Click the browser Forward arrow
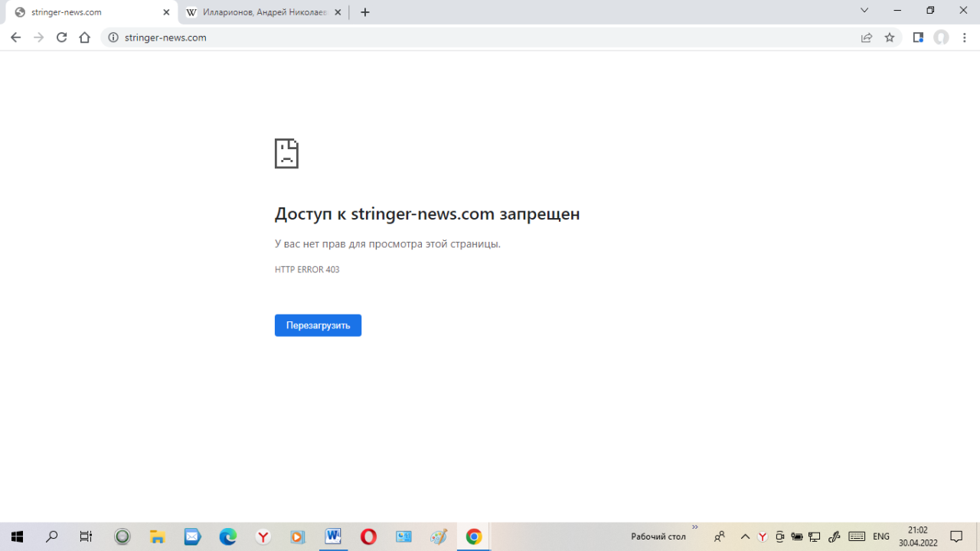 [39, 37]
